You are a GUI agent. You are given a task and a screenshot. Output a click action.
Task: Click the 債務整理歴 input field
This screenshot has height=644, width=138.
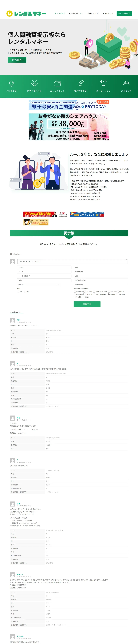pyautogui.click(x=101, y=285)
